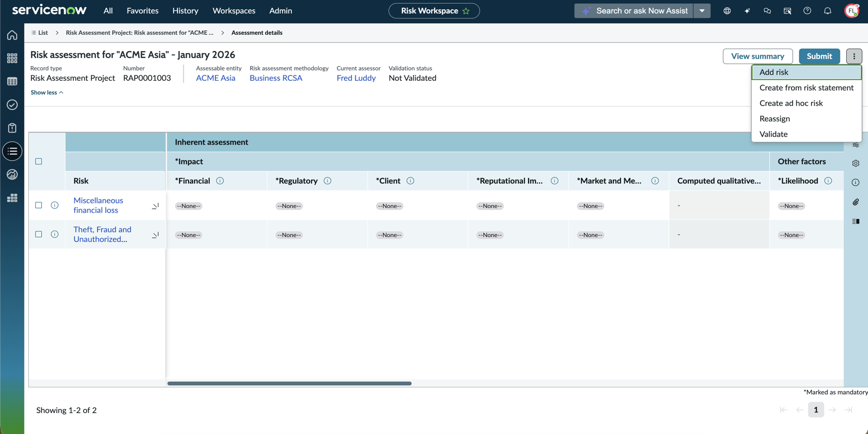Collapse header details with Show less
Viewport: 868px width, 434px height.
[47, 92]
